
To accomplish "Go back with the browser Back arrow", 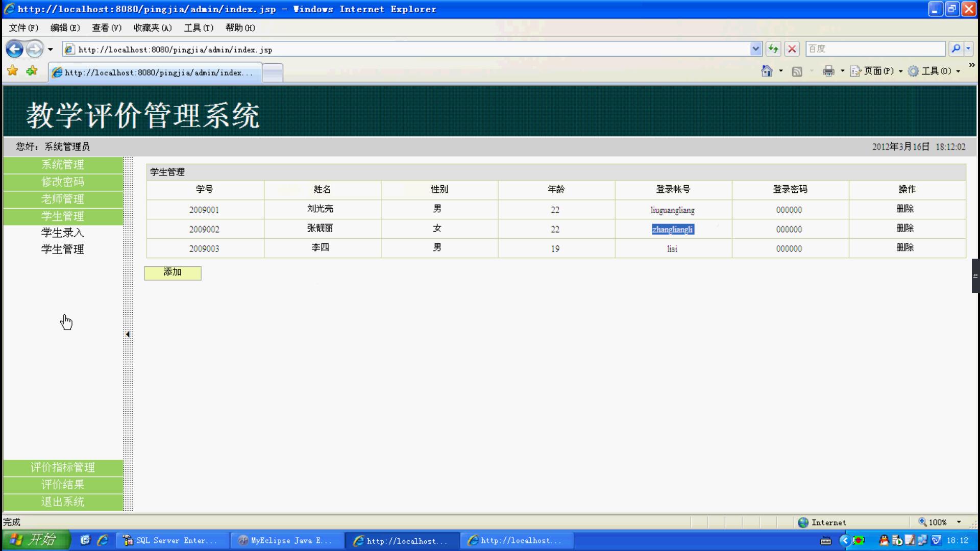I will (x=15, y=49).
